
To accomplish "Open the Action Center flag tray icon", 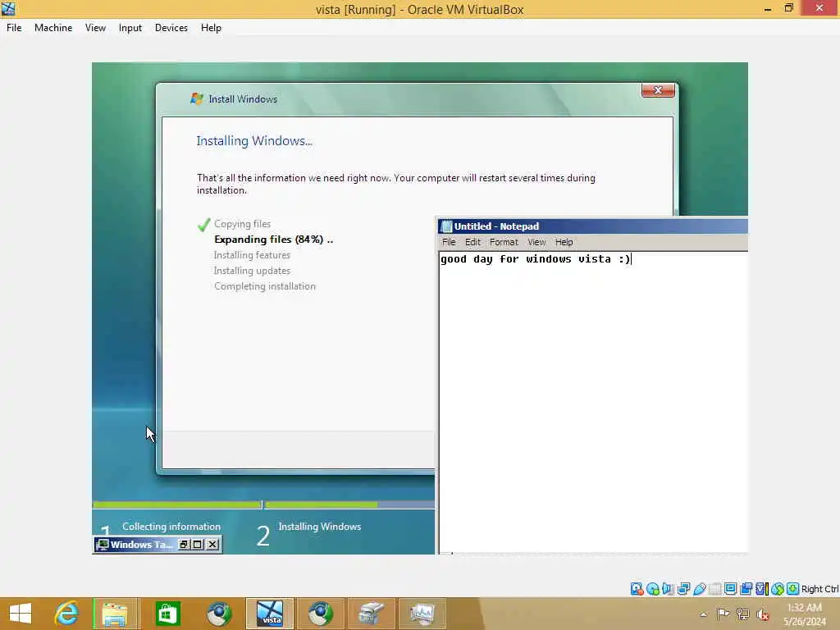I will 723,614.
